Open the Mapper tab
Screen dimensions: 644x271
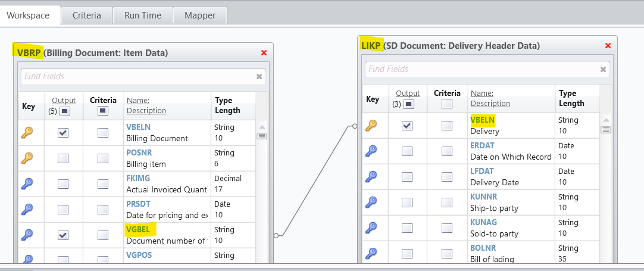200,15
